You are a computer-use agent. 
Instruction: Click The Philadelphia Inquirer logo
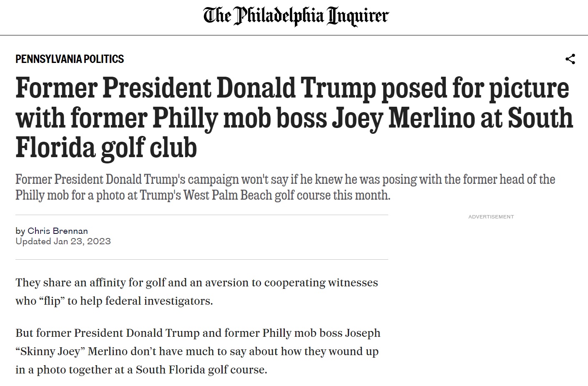pos(296,16)
